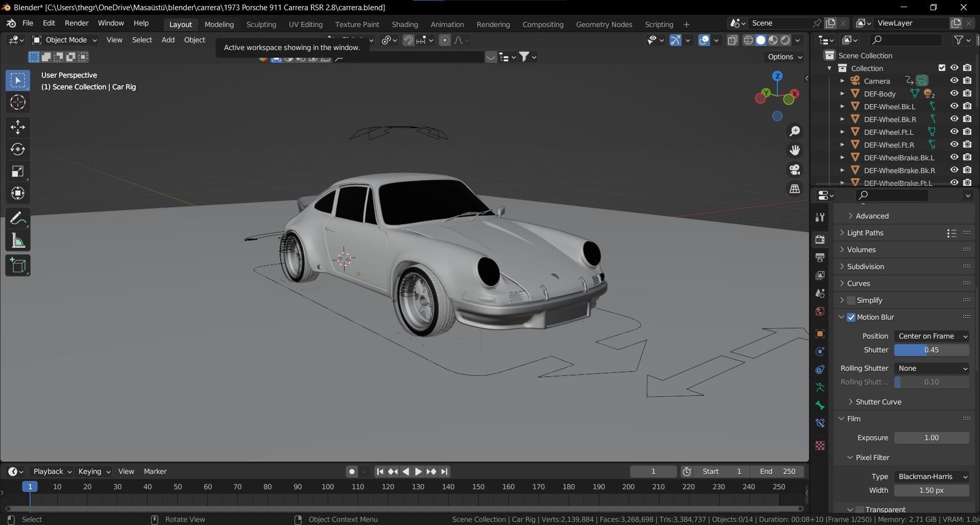Image resolution: width=980 pixels, height=525 pixels.
Task: Switch to rendered viewport shading
Action: [786, 40]
